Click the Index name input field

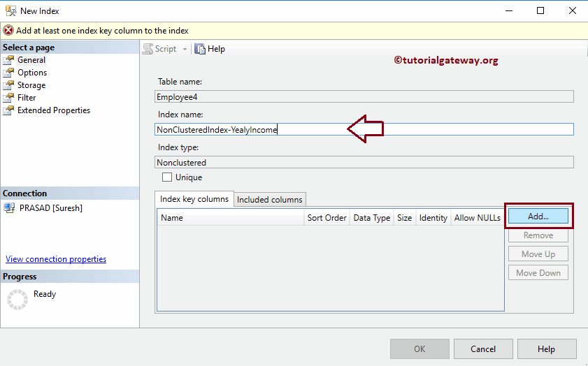[x=364, y=130]
